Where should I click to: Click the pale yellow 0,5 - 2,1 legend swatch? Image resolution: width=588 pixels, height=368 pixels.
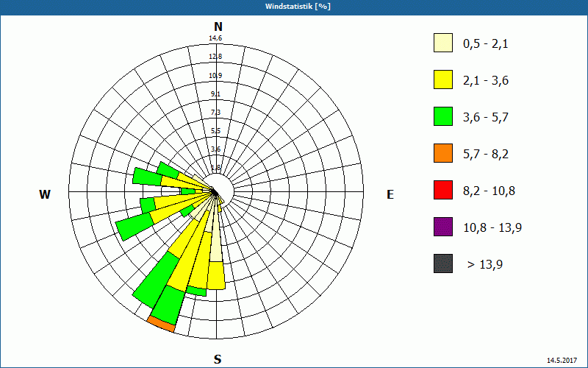(443, 43)
